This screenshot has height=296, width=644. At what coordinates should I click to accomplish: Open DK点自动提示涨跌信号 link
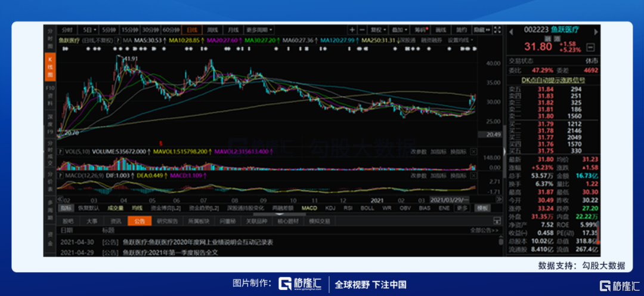click(x=553, y=80)
